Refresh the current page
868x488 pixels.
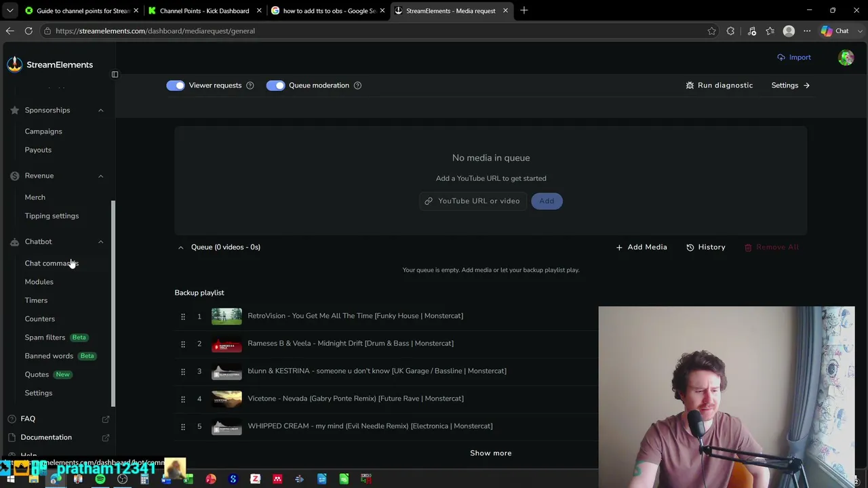(28, 31)
